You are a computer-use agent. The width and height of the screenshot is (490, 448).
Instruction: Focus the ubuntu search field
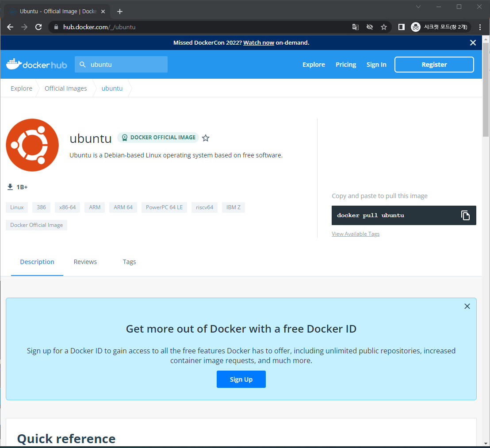point(121,65)
